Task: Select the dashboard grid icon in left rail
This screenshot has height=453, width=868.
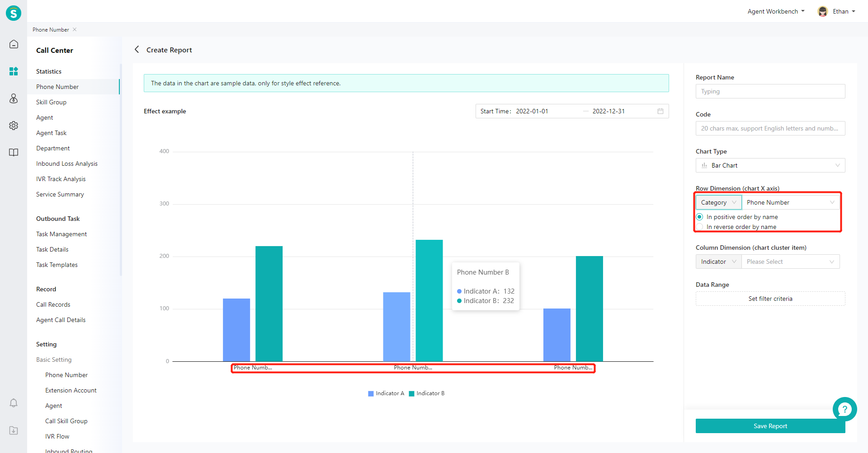Action: click(14, 71)
